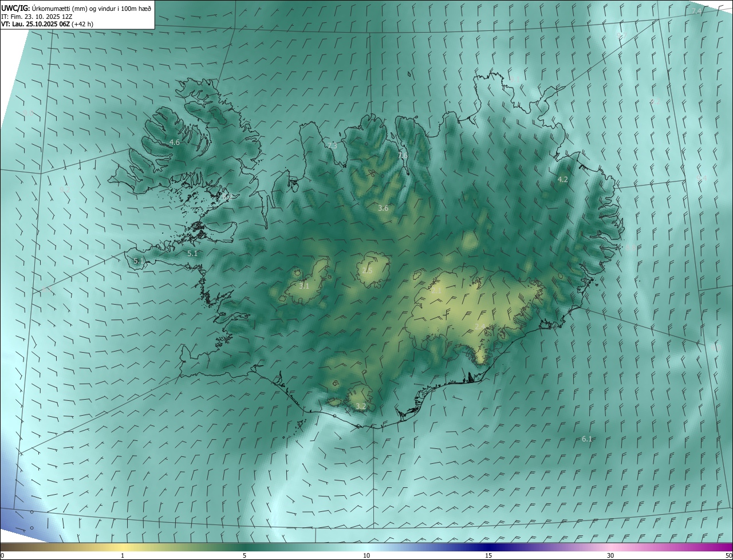Click the color scale tick label "0"
This screenshot has width=733, height=560.
[x=2, y=556]
